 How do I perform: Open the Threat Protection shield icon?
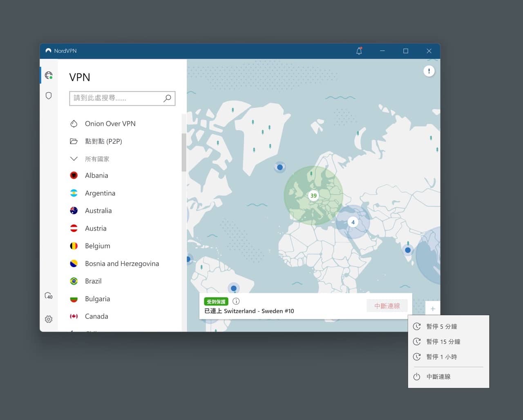pos(49,96)
